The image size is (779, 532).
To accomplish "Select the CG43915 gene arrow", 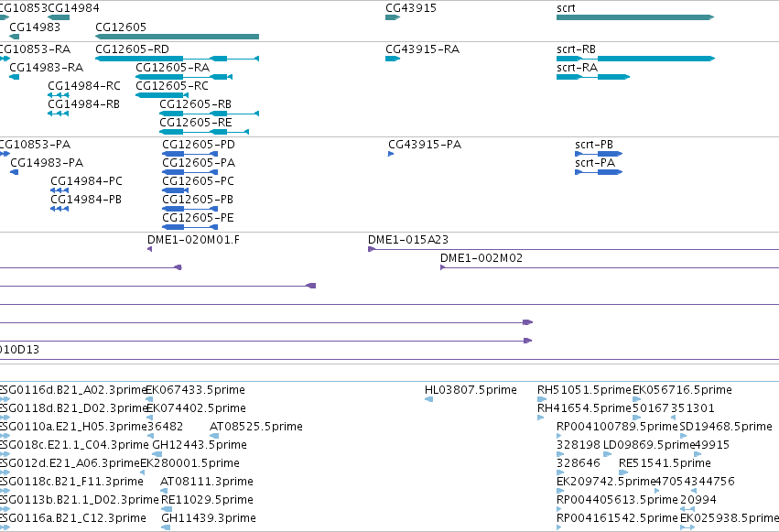I will tap(393, 17).
